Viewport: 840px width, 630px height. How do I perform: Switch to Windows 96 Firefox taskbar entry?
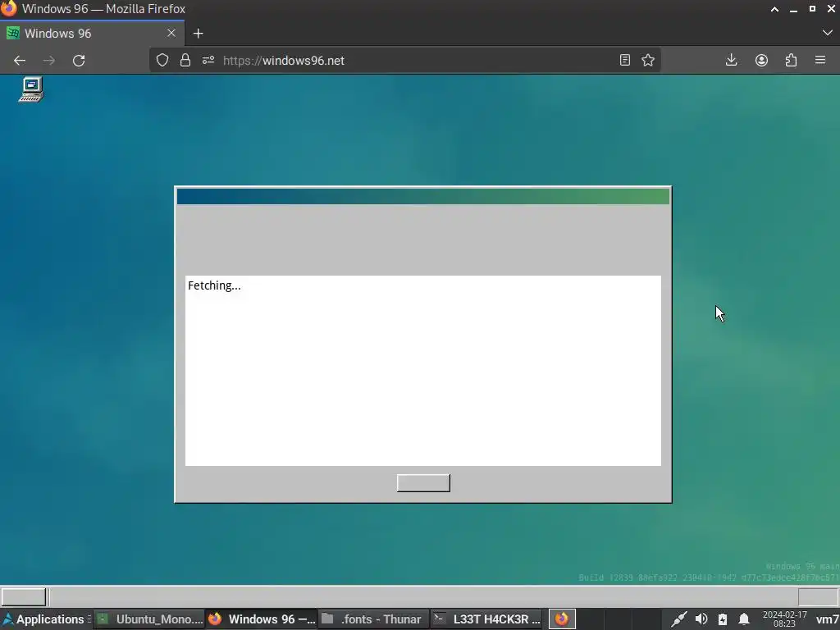[x=262, y=619]
